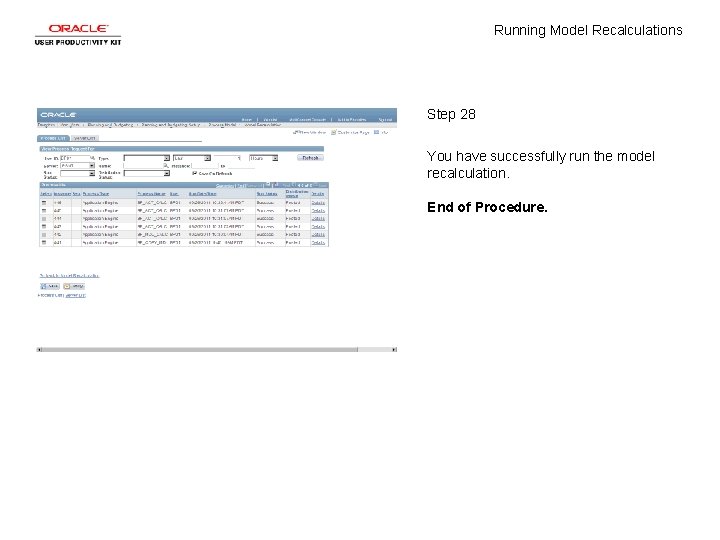Sort by Process Name column header
Image resolution: width=720 pixels, height=540 pixels.
click(151, 194)
